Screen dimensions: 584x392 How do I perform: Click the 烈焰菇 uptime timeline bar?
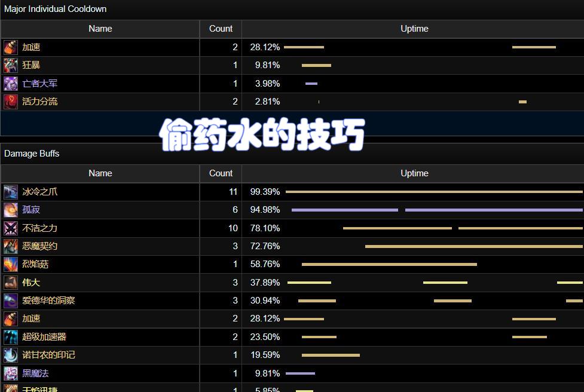pyautogui.click(x=389, y=264)
